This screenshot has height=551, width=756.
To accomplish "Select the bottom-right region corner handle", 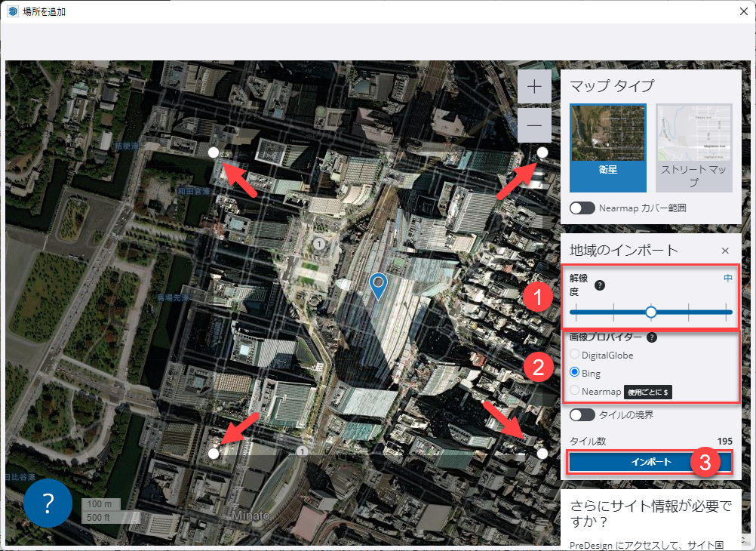I will (x=542, y=453).
